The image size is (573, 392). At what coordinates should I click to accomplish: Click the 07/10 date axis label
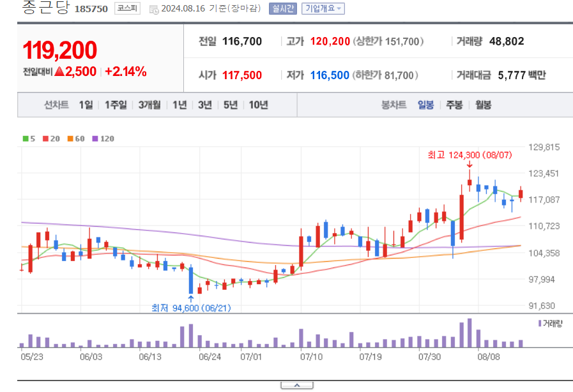[311, 357]
